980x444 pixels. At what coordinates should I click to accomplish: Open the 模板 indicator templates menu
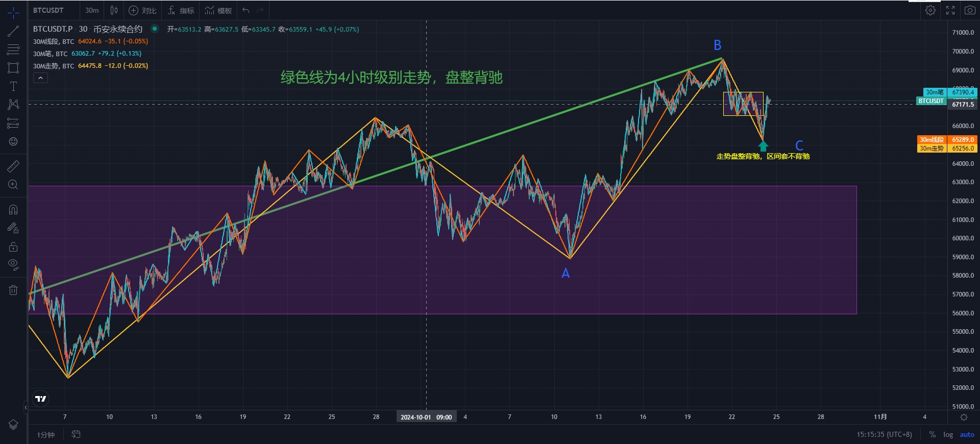[x=218, y=10]
